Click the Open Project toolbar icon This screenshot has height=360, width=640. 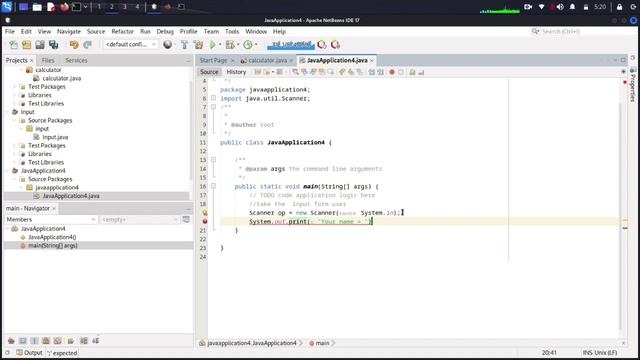pyautogui.click(x=40, y=44)
